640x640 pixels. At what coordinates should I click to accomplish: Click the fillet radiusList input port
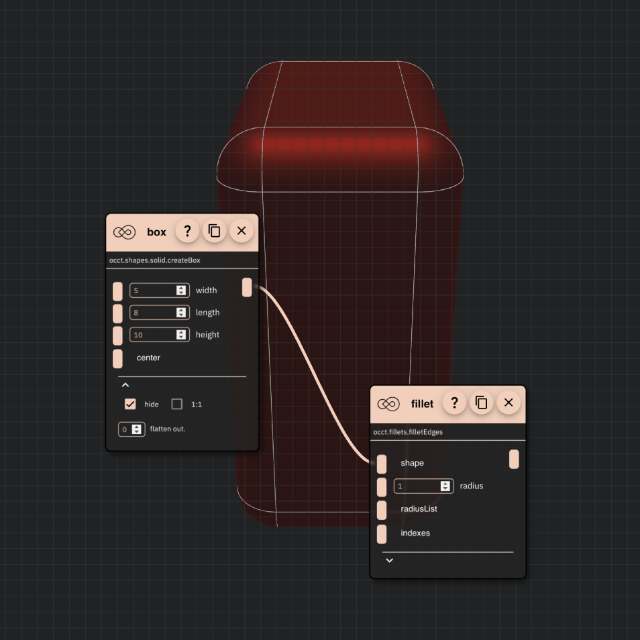(x=382, y=509)
